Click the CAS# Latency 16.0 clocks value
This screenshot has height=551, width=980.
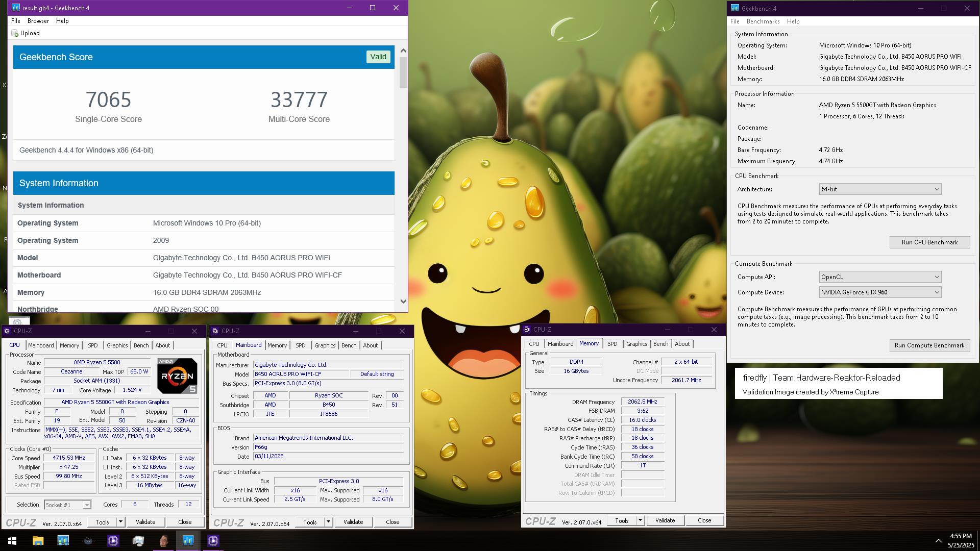pyautogui.click(x=643, y=420)
